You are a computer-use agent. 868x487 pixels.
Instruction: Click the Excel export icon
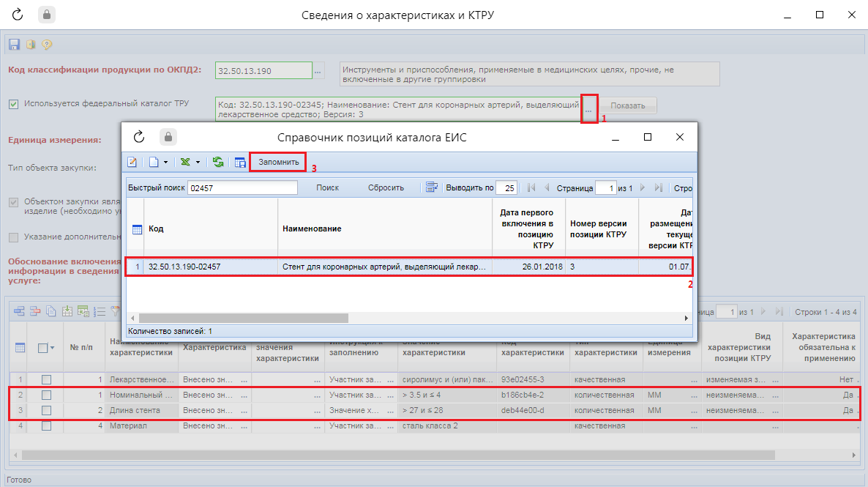(186, 162)
